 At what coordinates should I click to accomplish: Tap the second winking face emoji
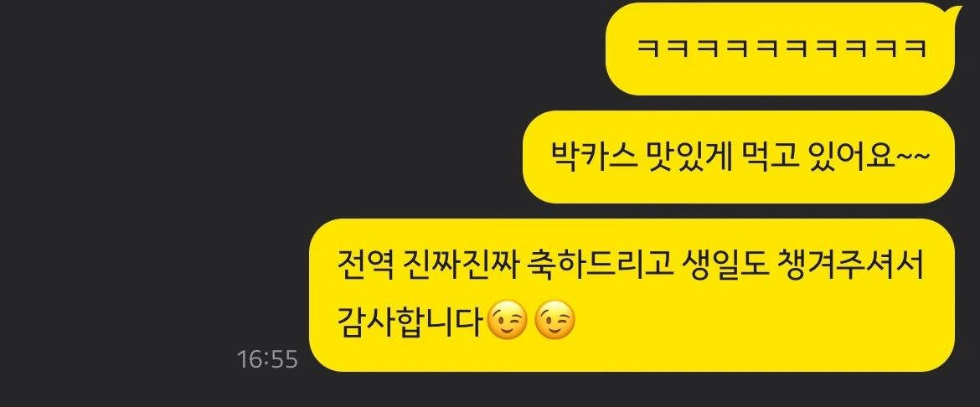(555, 320)
